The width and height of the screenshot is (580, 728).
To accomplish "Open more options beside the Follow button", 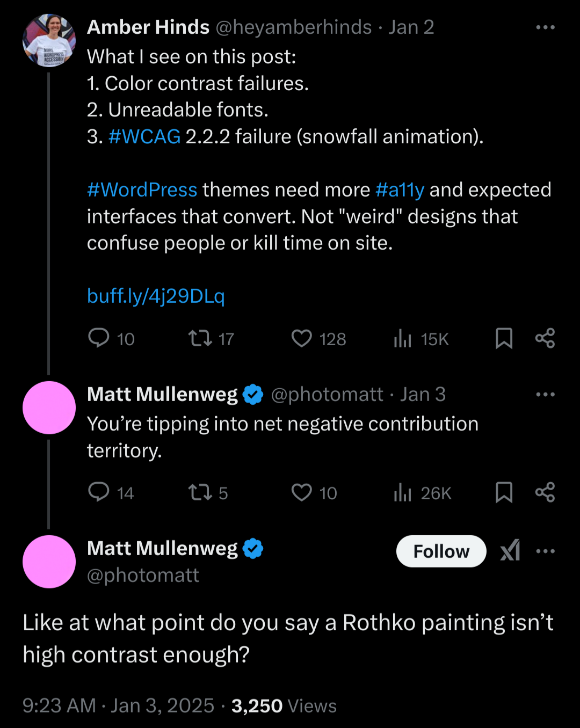I will tap(545, 551).
